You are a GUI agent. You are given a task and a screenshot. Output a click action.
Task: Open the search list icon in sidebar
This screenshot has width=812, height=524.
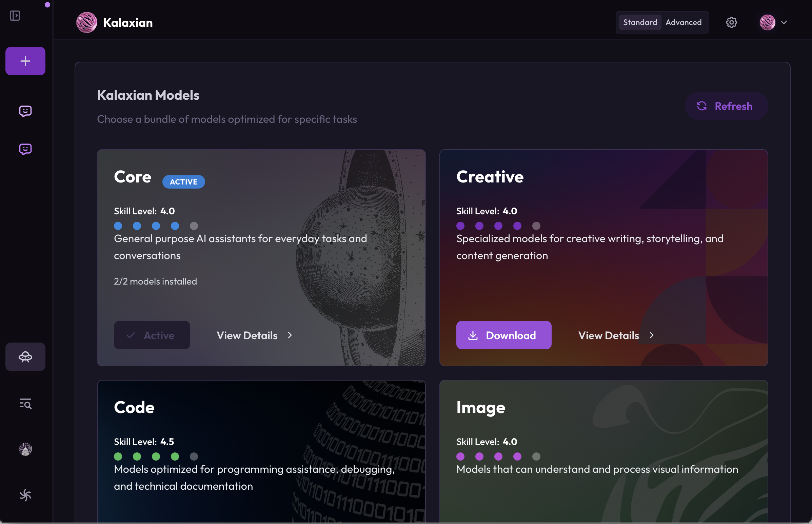coord(25,404)
